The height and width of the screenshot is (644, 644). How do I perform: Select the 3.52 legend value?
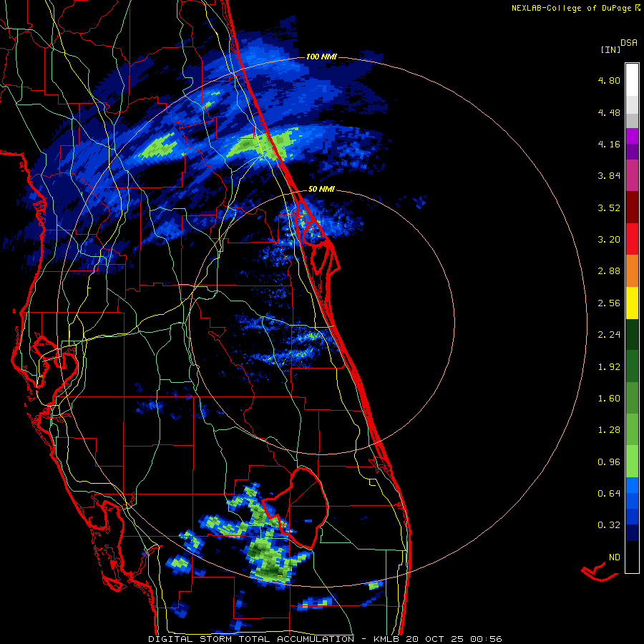coord(609,208)
